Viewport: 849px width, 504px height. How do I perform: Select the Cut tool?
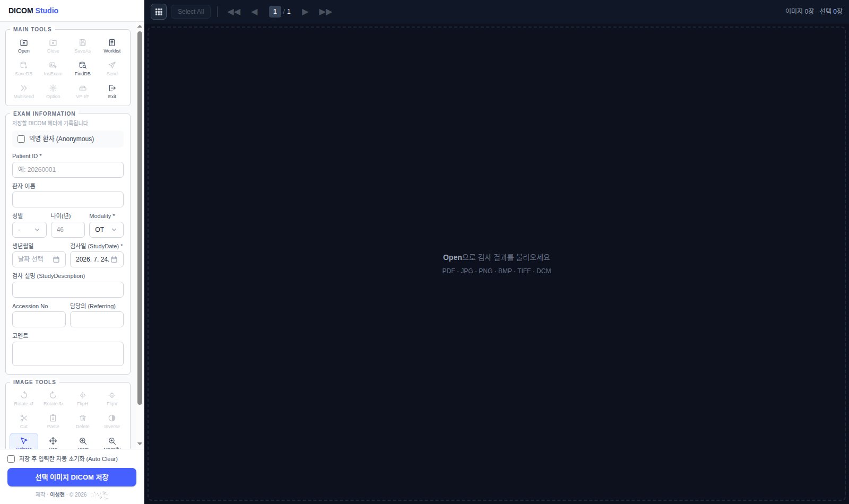click(x=24, y=421)
